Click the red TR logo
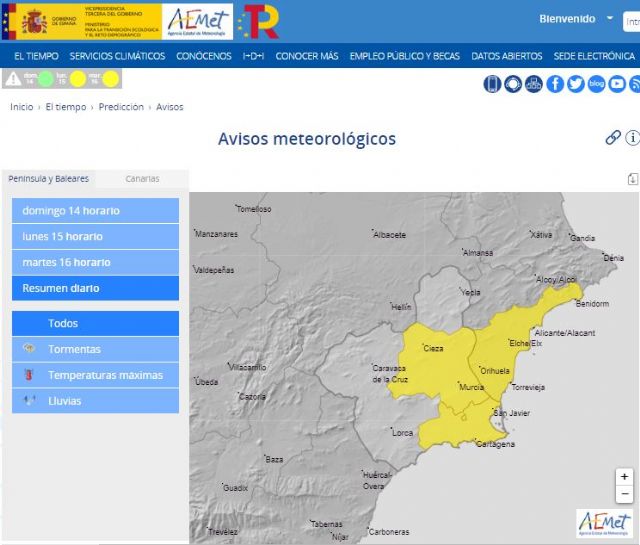 point(259,22)
